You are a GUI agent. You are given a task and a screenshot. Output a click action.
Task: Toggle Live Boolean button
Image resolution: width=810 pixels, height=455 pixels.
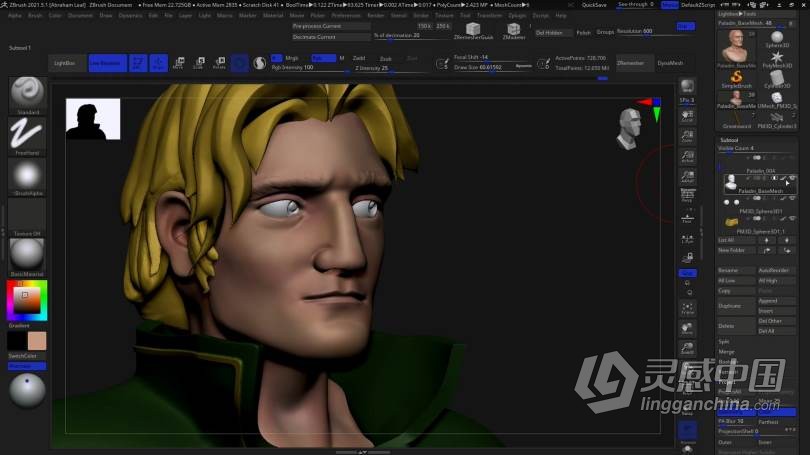point(107,63)
